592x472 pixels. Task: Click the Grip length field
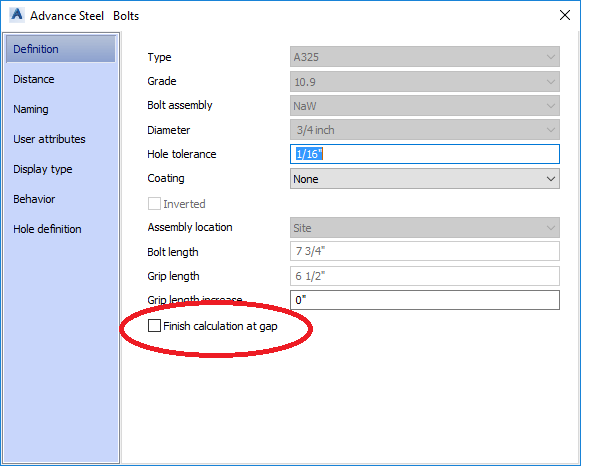pyautogui.click(x=424, y=276)
